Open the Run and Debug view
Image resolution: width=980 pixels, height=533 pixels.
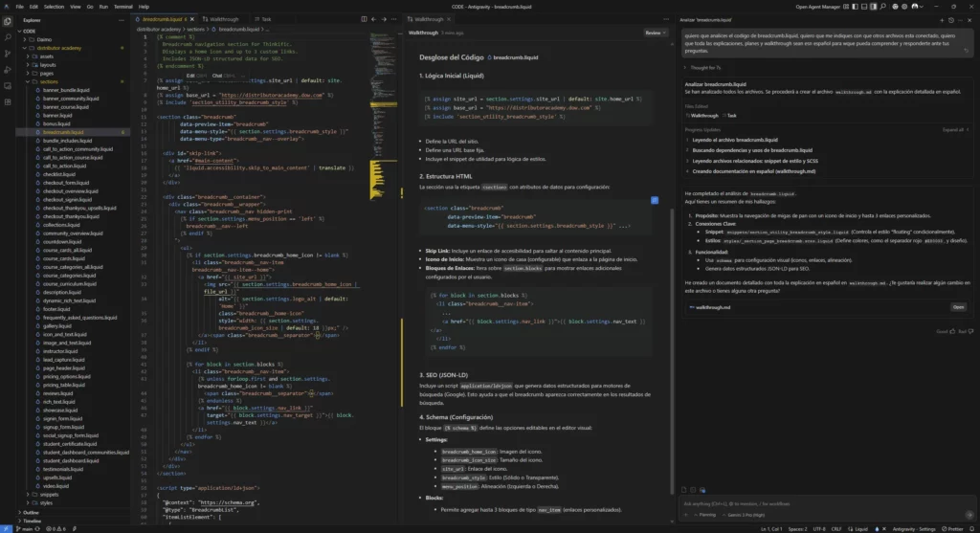8,70
